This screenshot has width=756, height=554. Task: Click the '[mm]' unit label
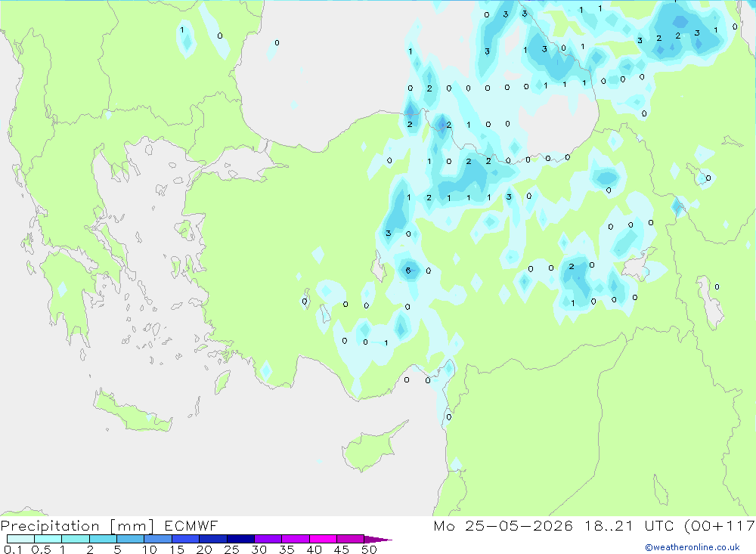click(x=132, y=526)
